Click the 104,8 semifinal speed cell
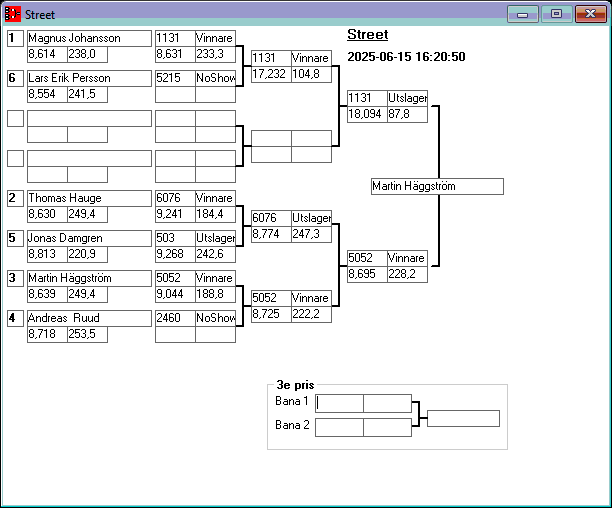Image resolution: width=612 pixels, height=508 pixels. 311,74
